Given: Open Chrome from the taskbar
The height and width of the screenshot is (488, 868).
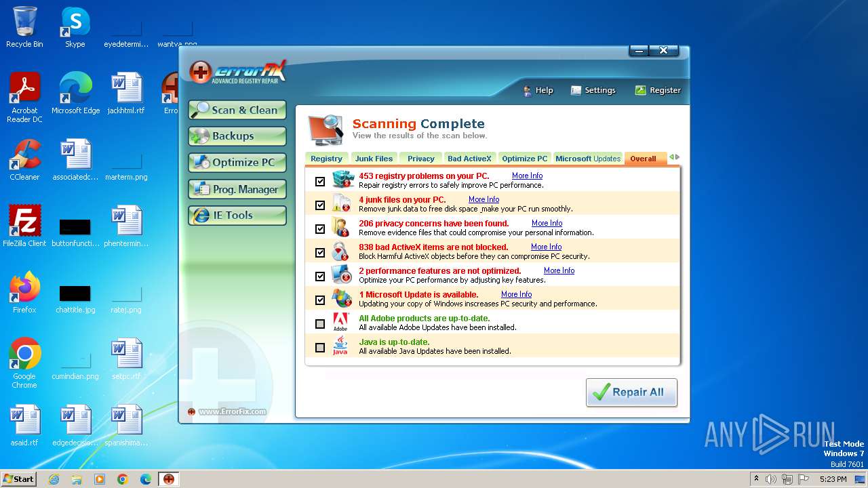Looking at the screenshot, I should pos(123,479).
